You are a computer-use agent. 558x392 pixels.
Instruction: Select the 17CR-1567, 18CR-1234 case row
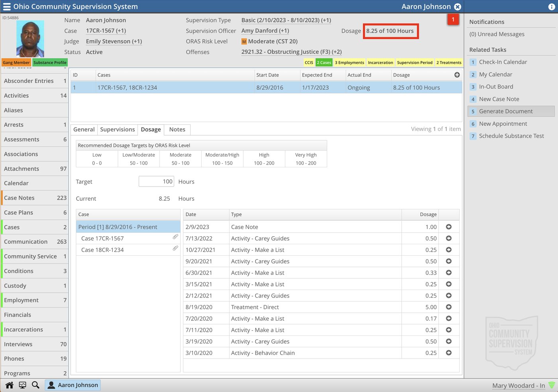click(x=266, y=88)
